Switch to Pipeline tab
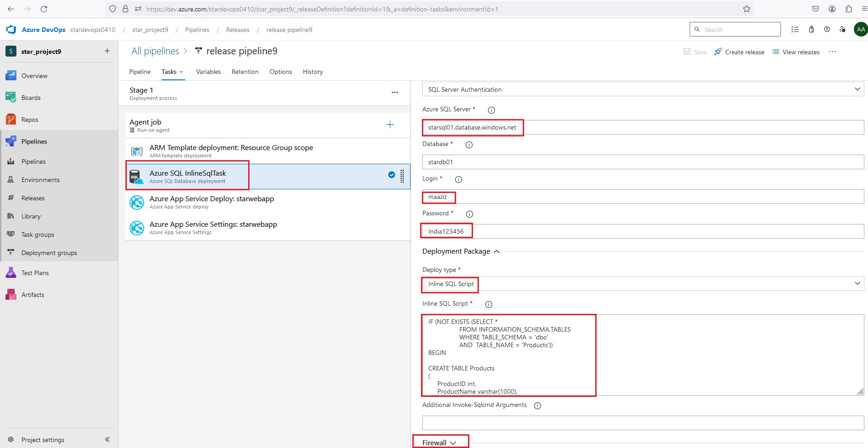The width and height of the screenshot is (868, 448). point(140,72)
